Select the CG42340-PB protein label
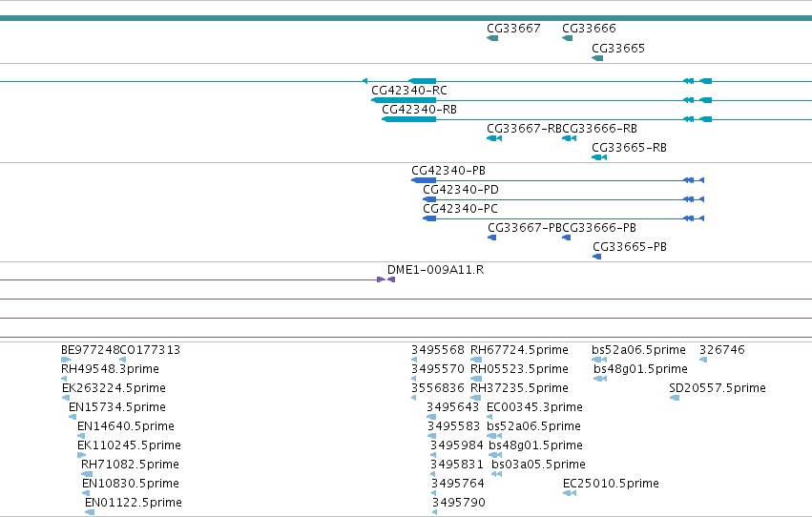812x517 pixels. click(x=448, y=171)
